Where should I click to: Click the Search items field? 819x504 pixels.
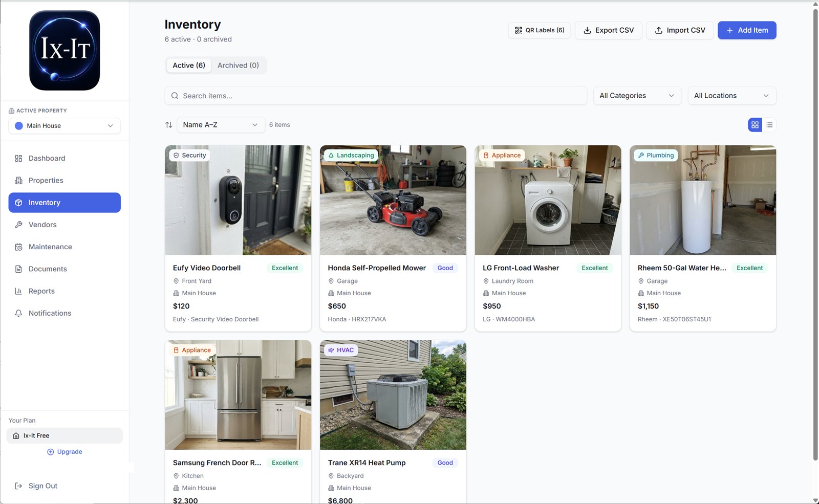coord(376,96)
